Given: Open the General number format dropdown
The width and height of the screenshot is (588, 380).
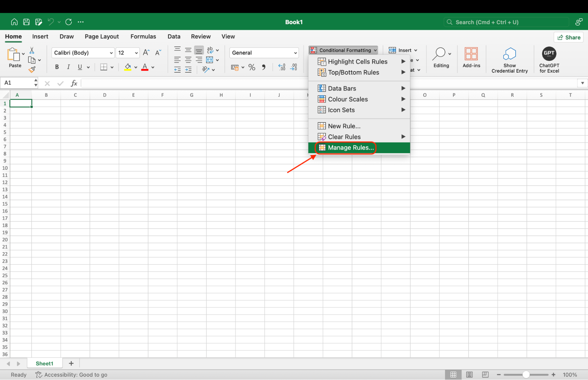Looking at the screenshot, I should [x=295, y=53].
